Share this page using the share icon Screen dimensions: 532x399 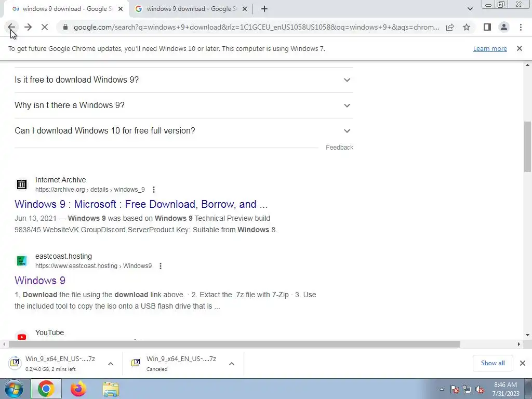[450, 27]
